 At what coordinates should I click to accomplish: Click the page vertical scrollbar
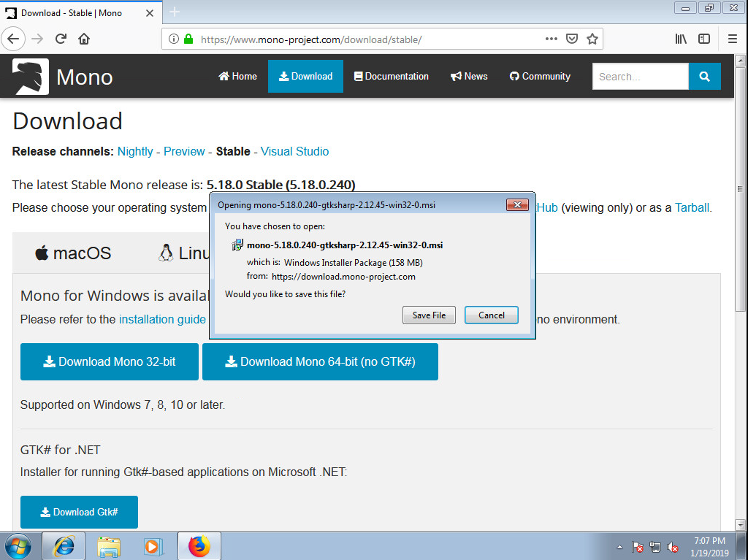pos(740,188)
